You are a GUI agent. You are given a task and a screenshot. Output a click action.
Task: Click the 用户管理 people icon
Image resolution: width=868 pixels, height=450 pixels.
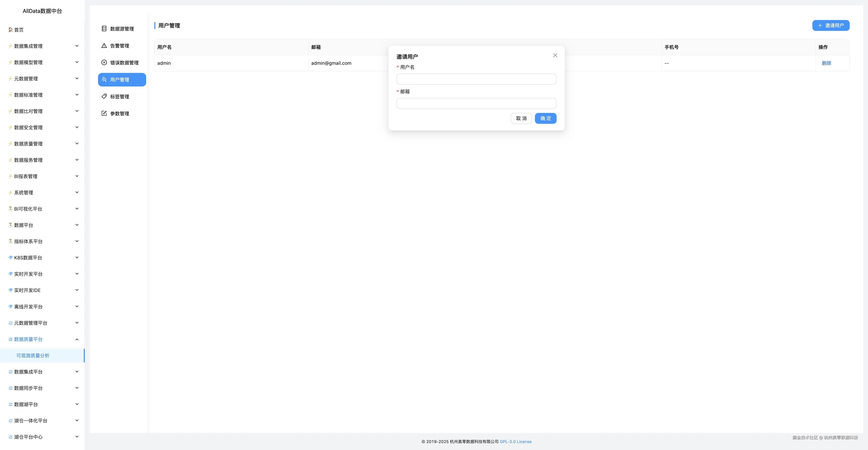[x=104, y=80]
